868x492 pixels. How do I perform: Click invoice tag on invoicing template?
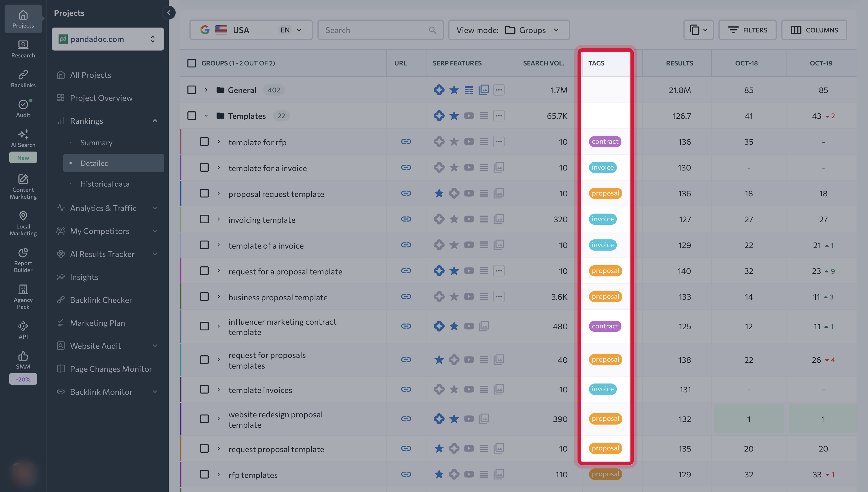(602, 219)
